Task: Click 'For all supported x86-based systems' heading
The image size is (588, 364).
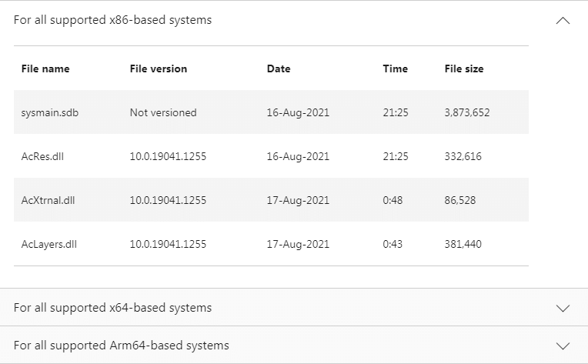Action: 112,20
